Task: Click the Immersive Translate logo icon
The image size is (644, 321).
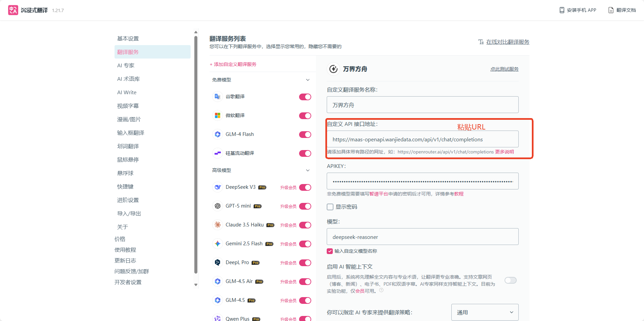Action: pyautogui.click(x=13, y=10)
